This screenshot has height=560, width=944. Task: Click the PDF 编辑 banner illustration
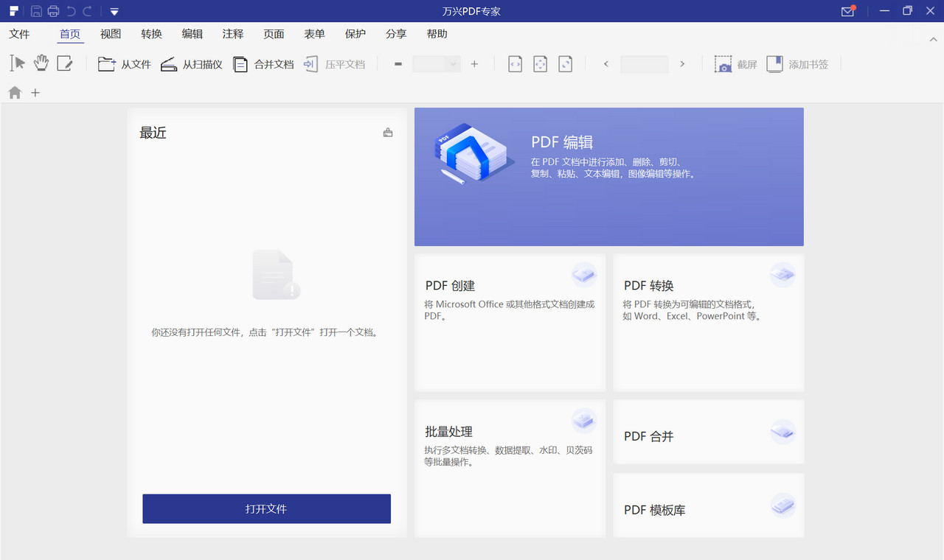474,154
